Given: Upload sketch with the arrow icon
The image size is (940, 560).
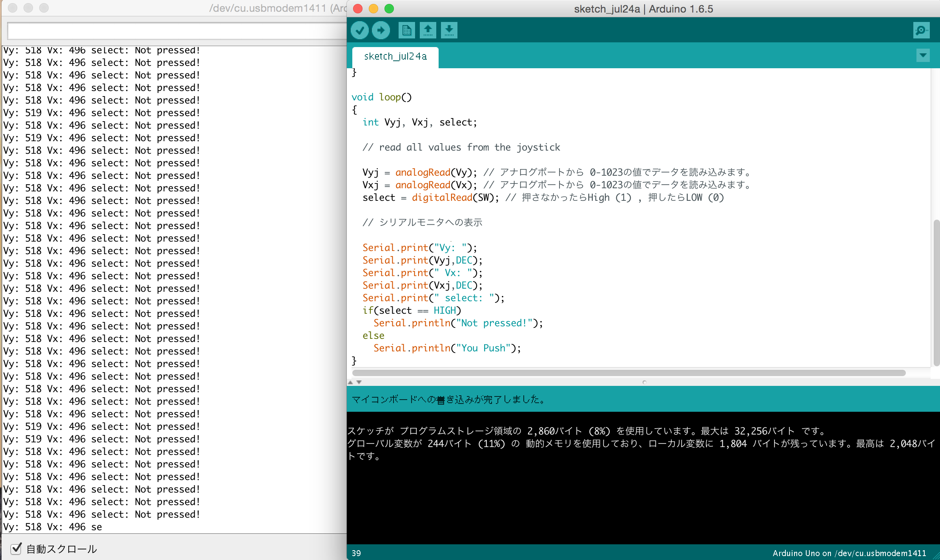Looking at the screenshot, I should click(381, 30).
